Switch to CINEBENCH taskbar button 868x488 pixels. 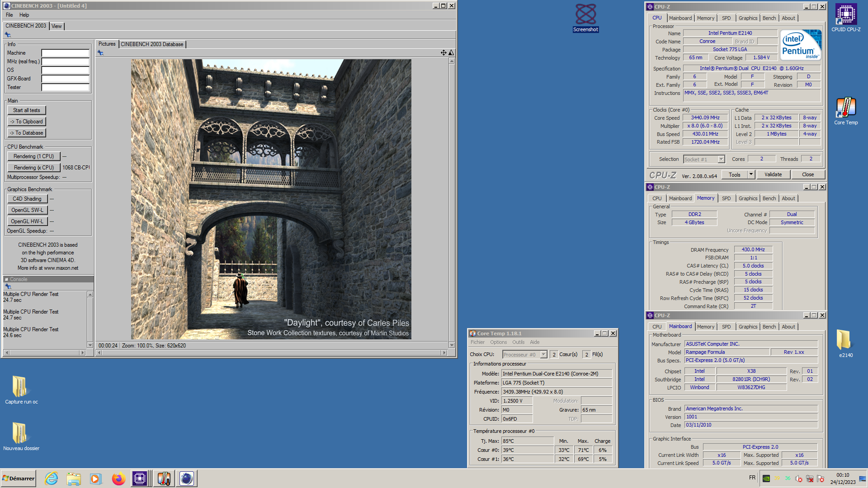186,479
